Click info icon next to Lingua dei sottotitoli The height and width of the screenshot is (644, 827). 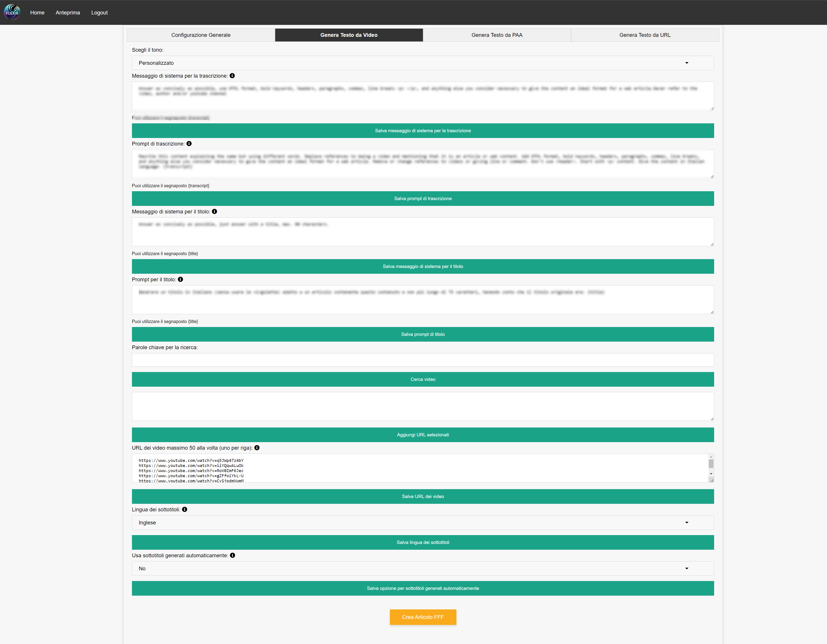pyautogui.click(x=185, y=510)
